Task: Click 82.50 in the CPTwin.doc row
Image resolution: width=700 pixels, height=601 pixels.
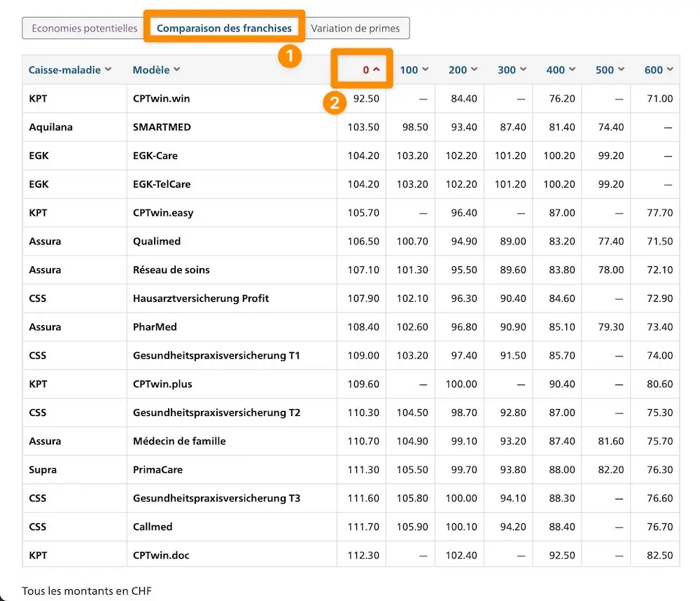Action: pyautogui.click(x=660, y=556)
